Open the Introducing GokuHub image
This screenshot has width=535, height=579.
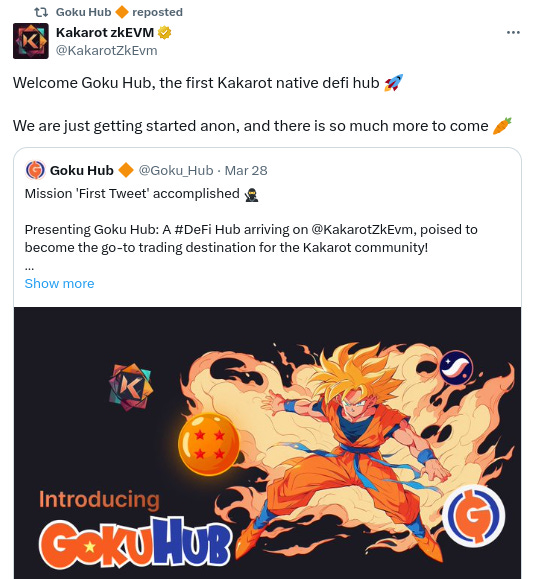pyautogui.click(x=267, y=443)
